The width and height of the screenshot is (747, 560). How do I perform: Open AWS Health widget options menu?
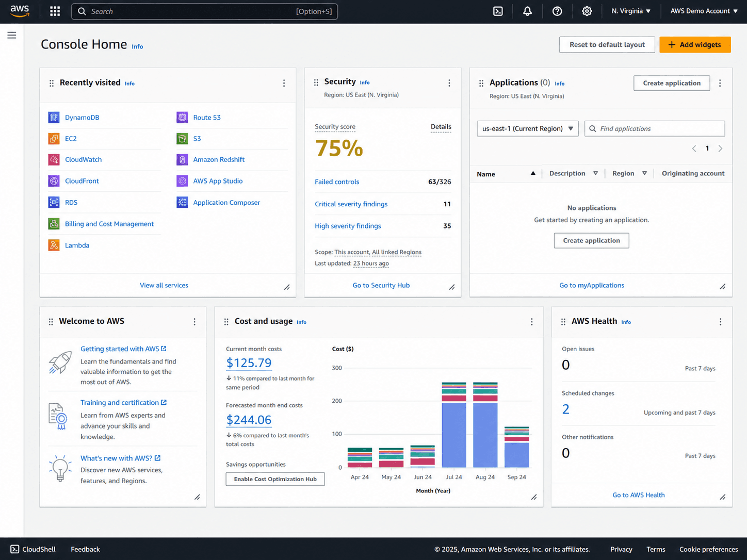pos(721,322)
